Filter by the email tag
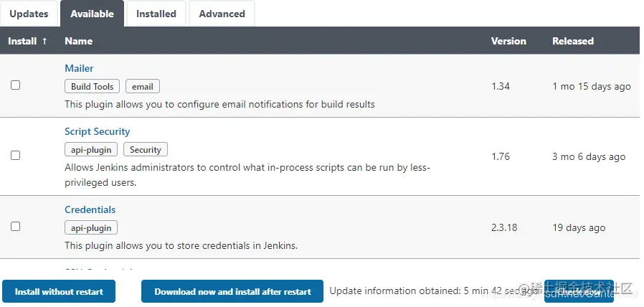The width and height of the screenshot is (644, 307). pos(143,86)
